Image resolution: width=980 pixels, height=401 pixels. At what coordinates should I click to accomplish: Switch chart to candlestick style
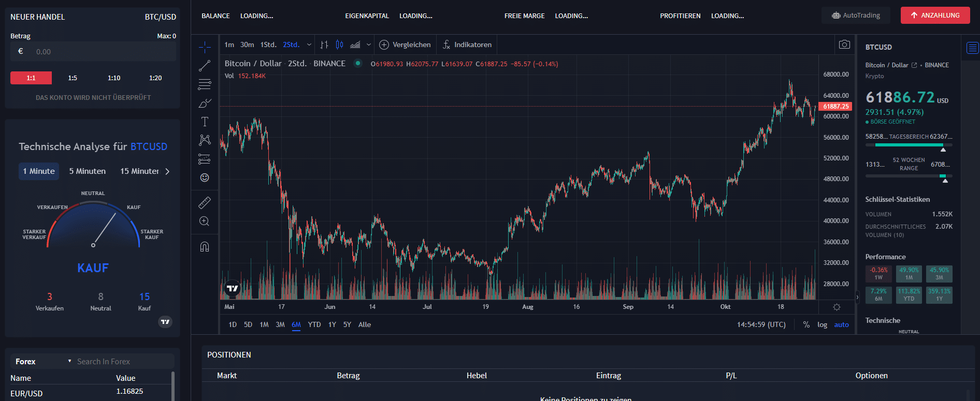point(339,44)
